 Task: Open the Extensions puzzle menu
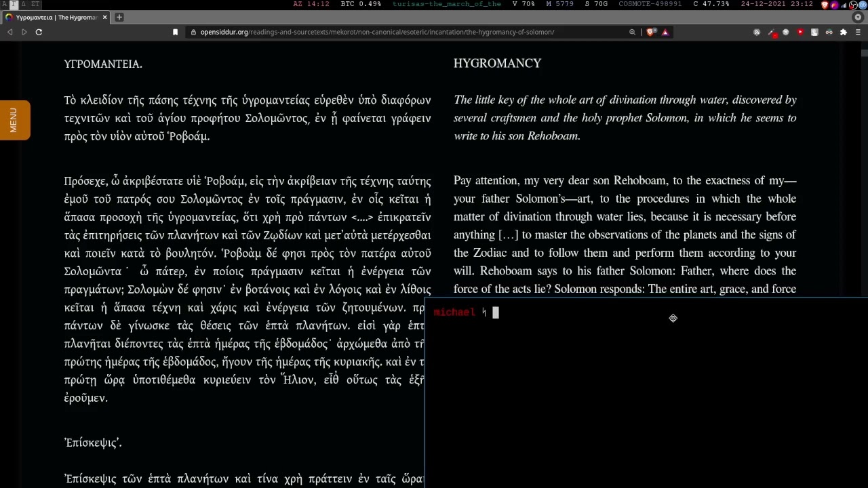pos(844,32)
